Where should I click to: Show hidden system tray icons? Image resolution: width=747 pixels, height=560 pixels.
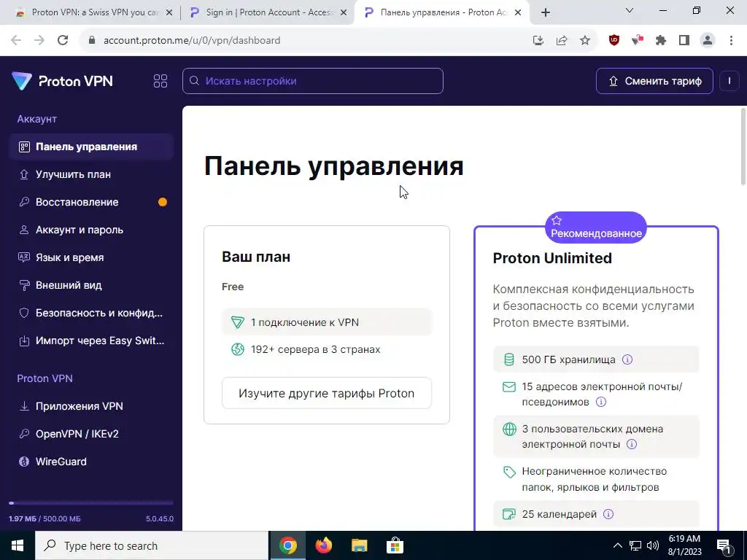click(x=617, y=545)
